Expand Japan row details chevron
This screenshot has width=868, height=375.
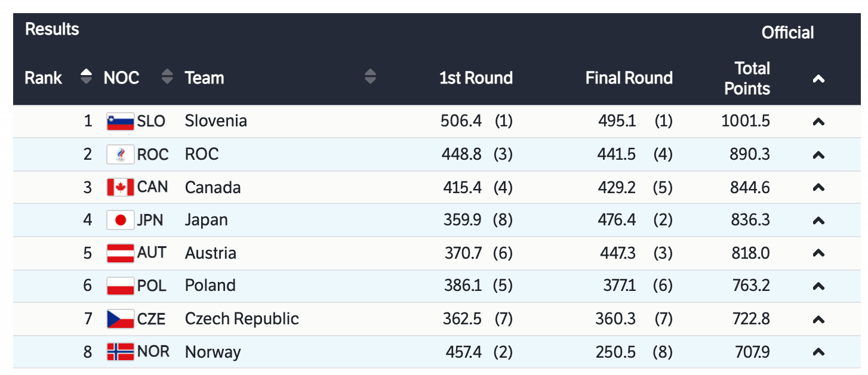[818, 220]
